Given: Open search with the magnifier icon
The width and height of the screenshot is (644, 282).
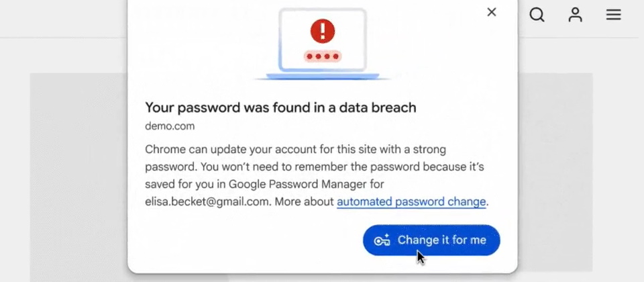Looking at the screenshot, I should (x=537, y=15).
